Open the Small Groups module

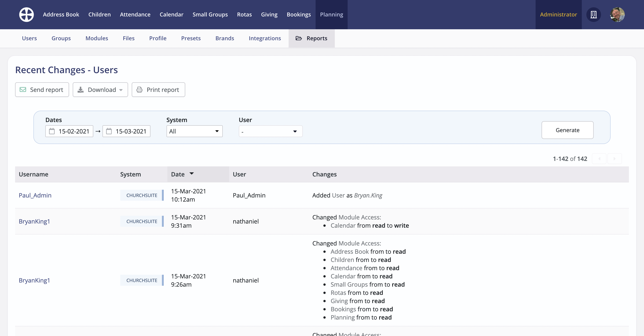click(x=210, y=14)
